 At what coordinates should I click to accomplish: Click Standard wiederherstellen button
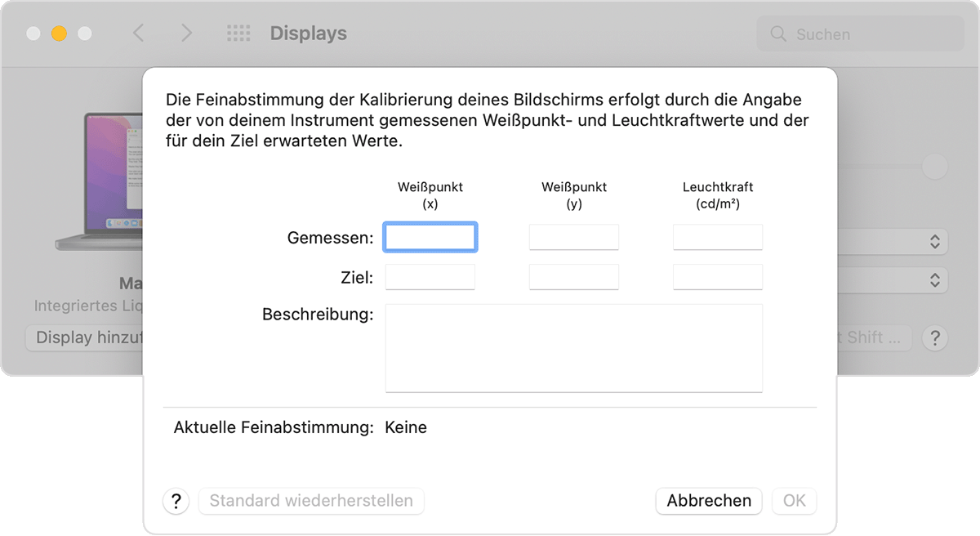click(311, 501)
